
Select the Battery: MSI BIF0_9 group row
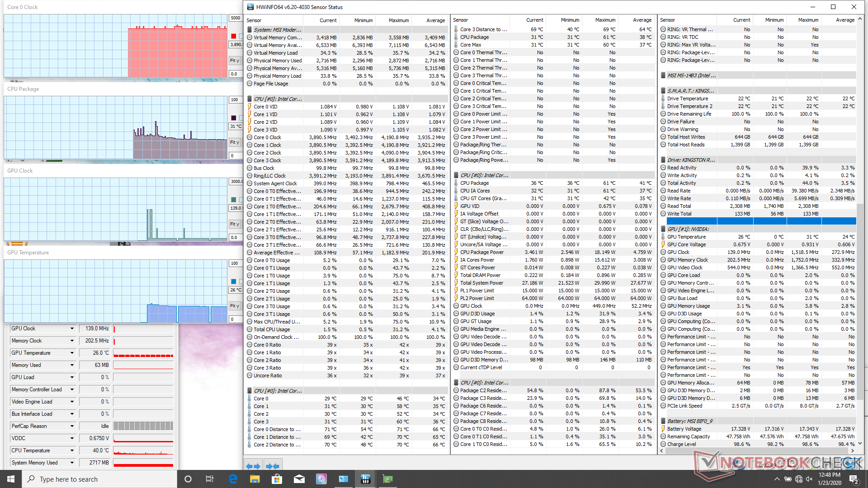click(689, 421)
